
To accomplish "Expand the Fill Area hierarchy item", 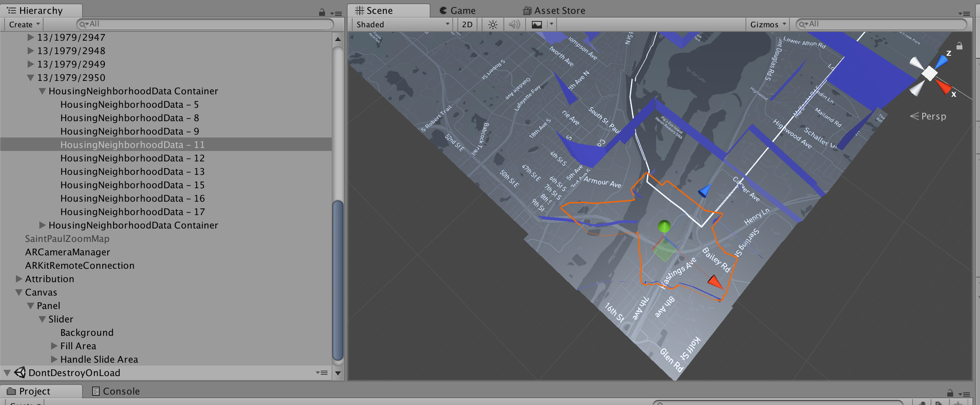I will (54, 345).
